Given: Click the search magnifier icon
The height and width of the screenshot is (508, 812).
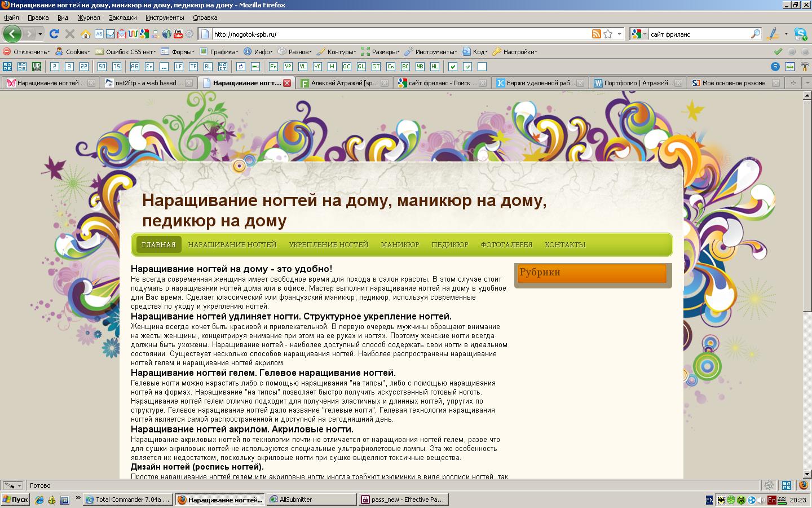Looking at the screenshot, I should coord(755,34).
